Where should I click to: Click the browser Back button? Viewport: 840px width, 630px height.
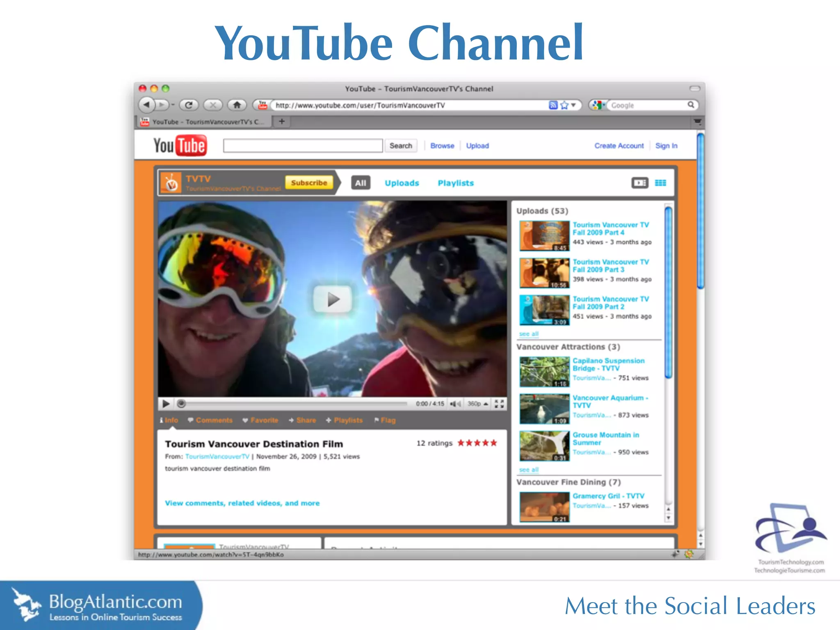(x=146, y=105)
